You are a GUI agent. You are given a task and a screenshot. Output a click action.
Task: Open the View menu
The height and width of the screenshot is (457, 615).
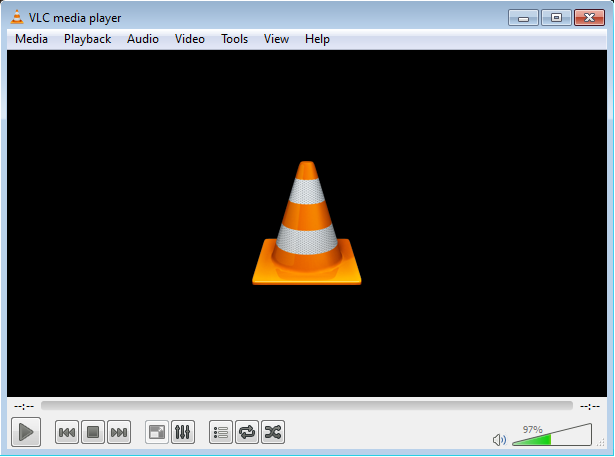[277, 39]
